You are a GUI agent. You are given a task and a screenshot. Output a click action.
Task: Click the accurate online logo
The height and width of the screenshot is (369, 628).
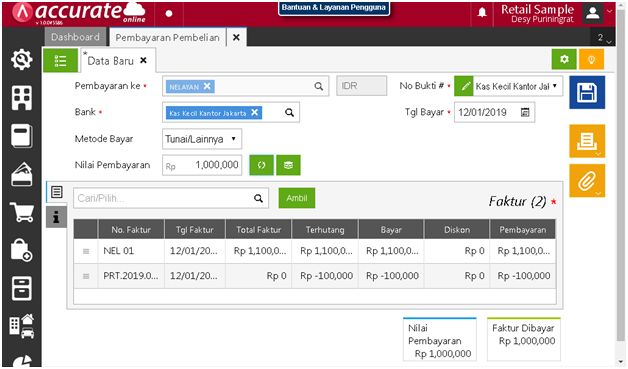pos(79,13)
